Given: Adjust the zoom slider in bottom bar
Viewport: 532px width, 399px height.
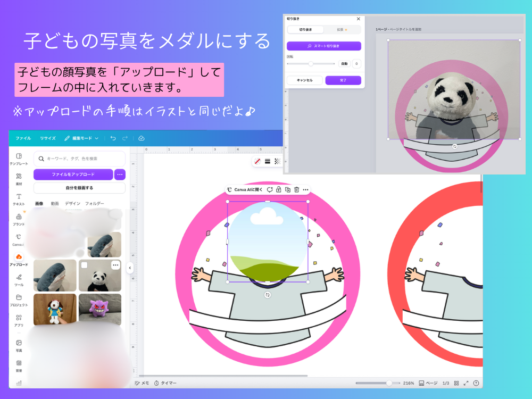Looking at the screenshot, I should tap(378, 383).
